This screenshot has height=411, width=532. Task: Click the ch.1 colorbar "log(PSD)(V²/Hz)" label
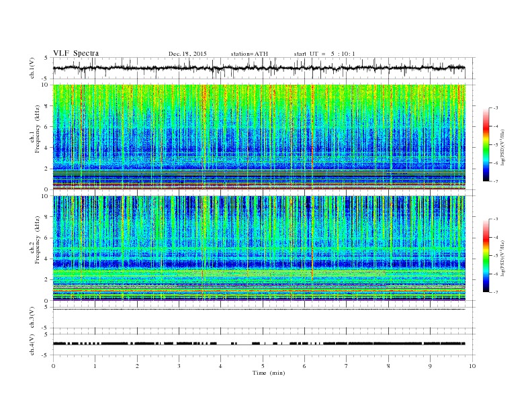[x=503, y=147]
